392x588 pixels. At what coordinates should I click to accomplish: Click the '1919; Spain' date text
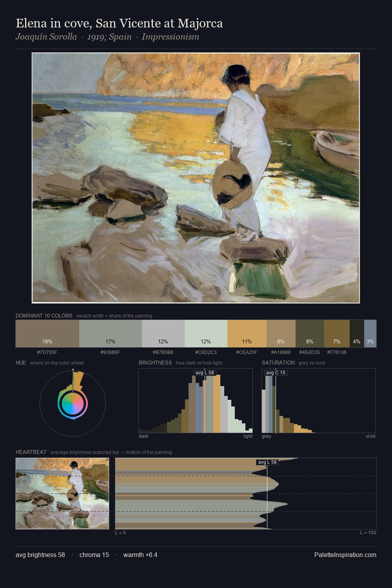[x=109, y=37]
